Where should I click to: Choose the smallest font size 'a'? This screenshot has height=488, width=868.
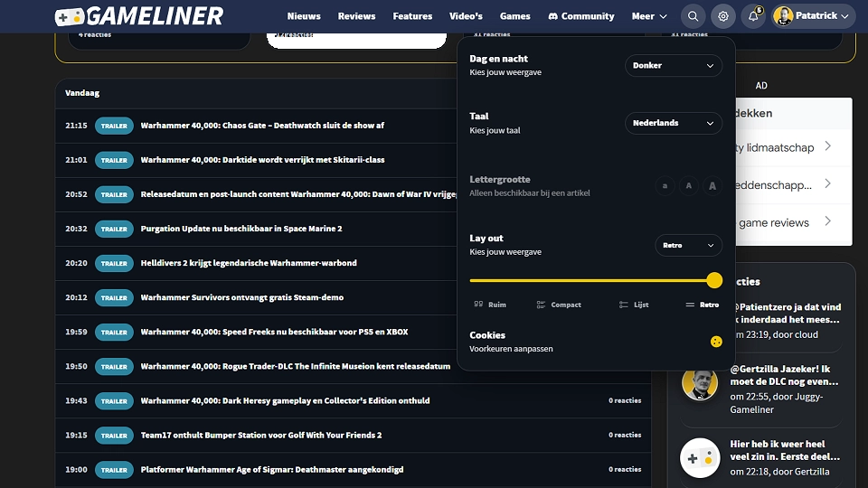click(x=665, y=186)
